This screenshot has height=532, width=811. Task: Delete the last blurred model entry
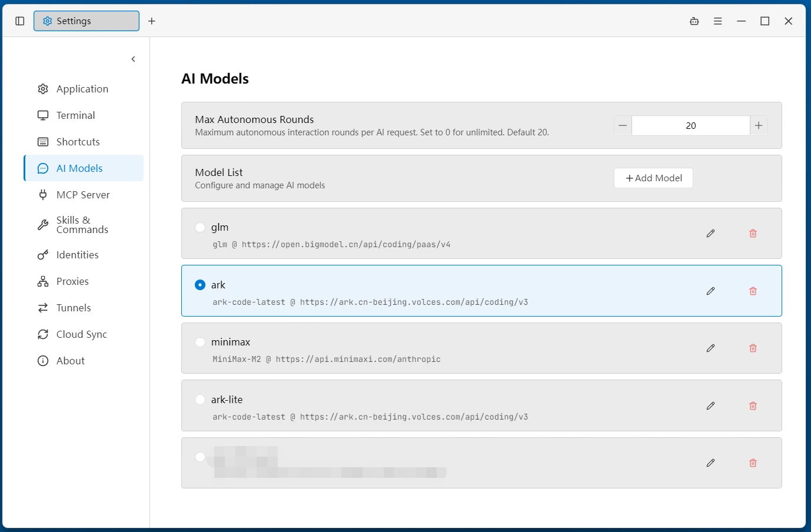(x=753, y=463)
